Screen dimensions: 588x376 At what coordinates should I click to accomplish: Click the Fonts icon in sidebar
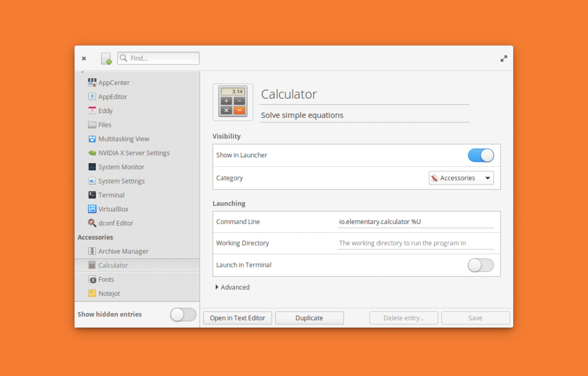tap(92, 279)
